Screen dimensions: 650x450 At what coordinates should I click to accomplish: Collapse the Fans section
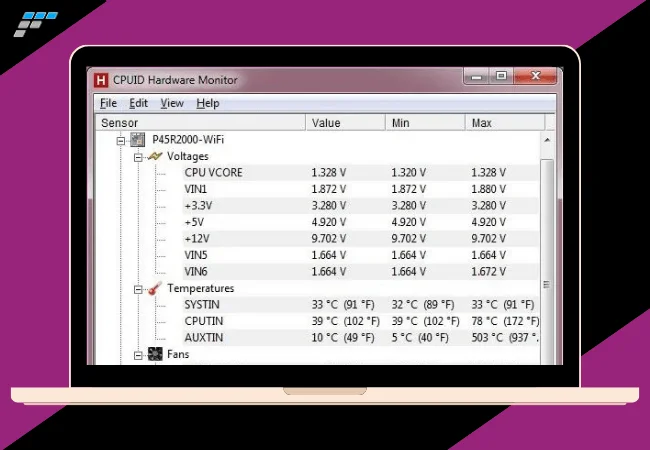point(138,356)
